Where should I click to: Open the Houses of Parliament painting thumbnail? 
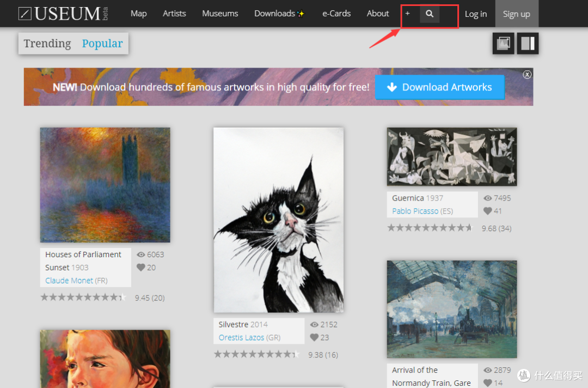coord(105,185)
